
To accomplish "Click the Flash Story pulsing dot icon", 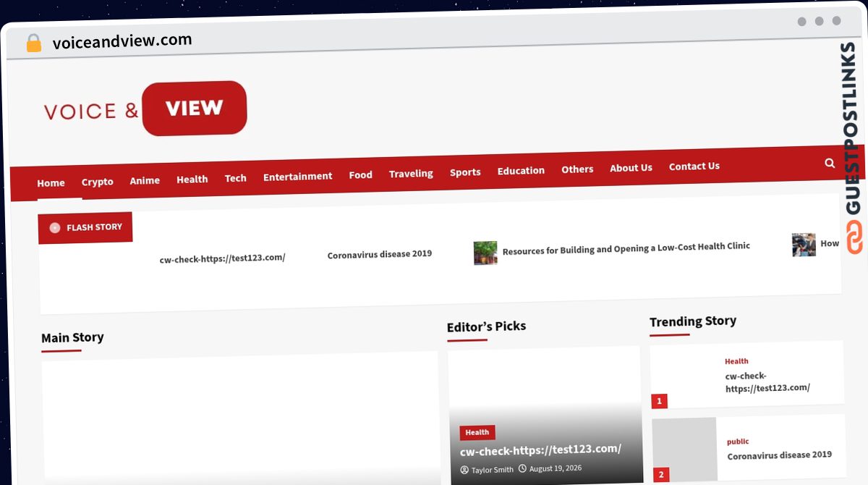I will click(x=54, y=228).
